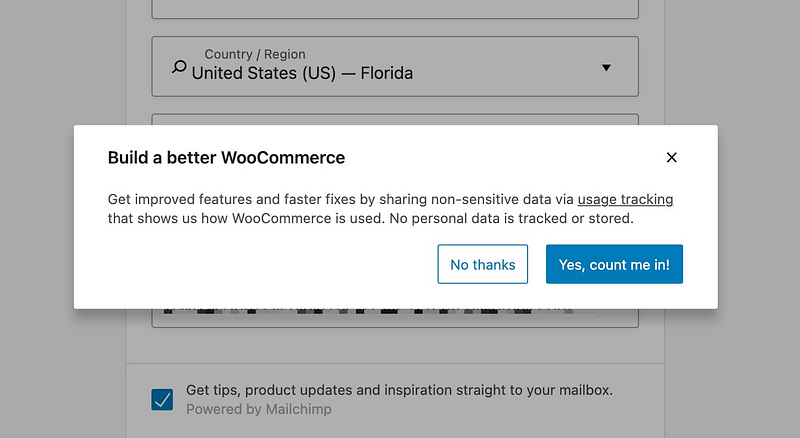Click the input field above Country / Region
800x438 pixels.
pyautogui.click(x=394, y=8)
